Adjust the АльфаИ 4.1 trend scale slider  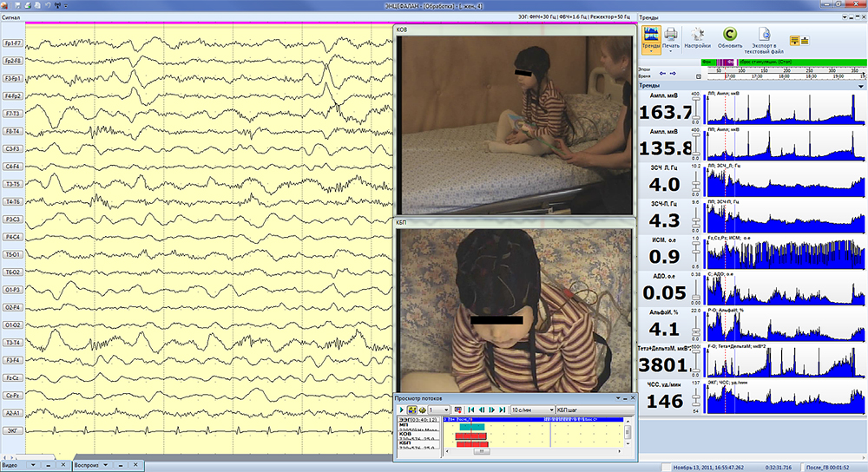pyautogui.click(x=696, y=324)
